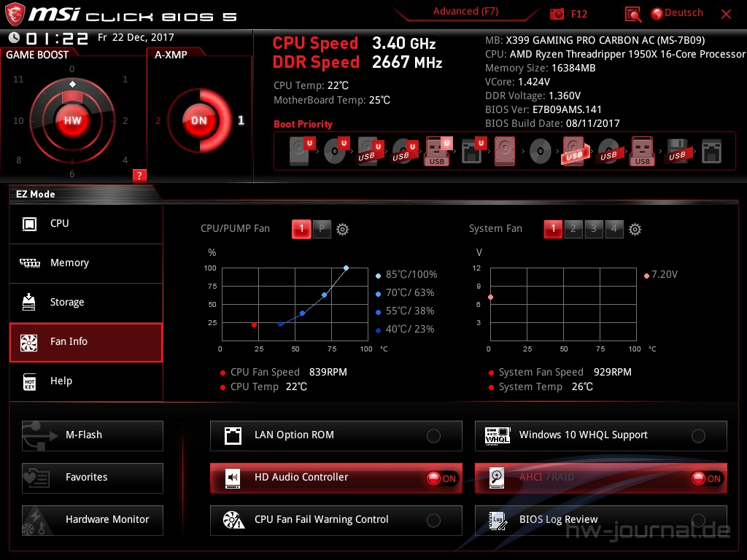Image resolution: width=747 pixels, height=560 pixels.
Task: Take a screenshot with the F12 camera icon
Action: point(557,14)
